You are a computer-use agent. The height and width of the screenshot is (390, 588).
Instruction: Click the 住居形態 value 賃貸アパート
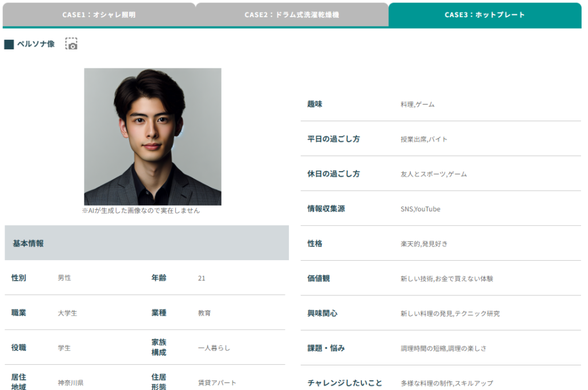tap(217, 383)
